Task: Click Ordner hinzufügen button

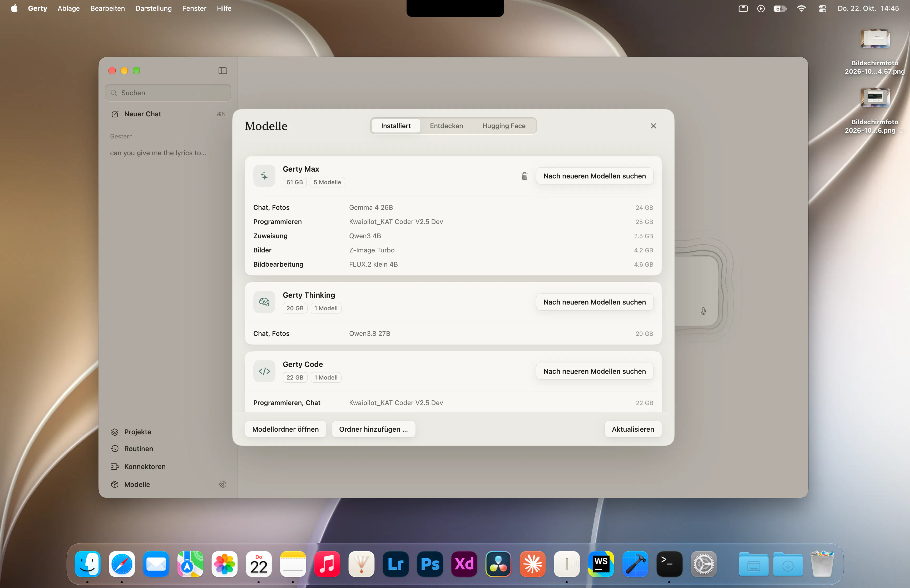Action: pos(373,429)
